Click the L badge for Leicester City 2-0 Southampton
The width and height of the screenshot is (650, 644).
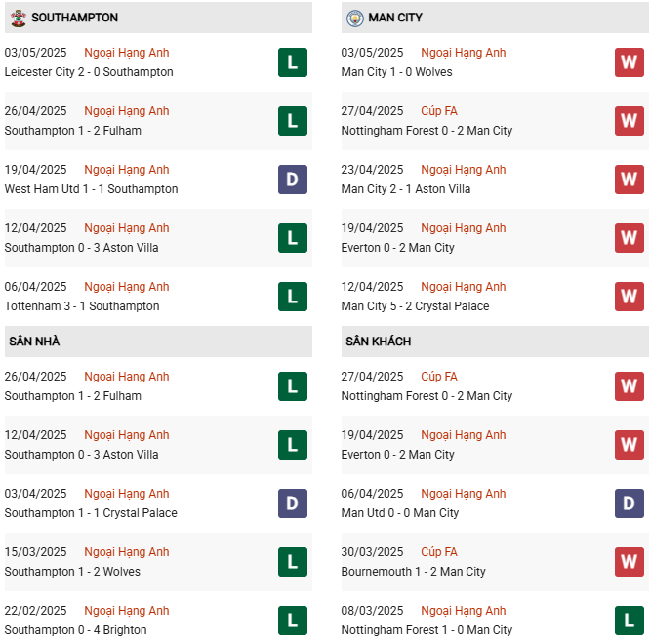pyautogui.click(x=293, y=62)
